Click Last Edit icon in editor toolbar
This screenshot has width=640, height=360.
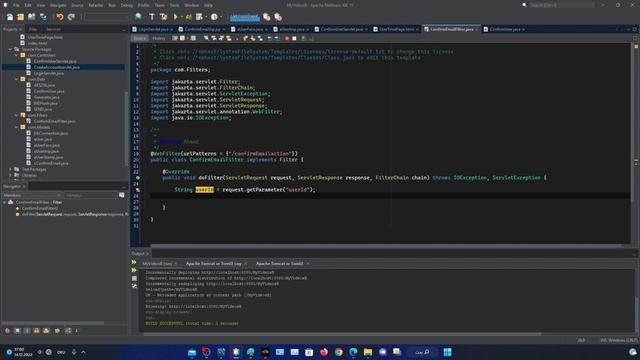(175, 38)
